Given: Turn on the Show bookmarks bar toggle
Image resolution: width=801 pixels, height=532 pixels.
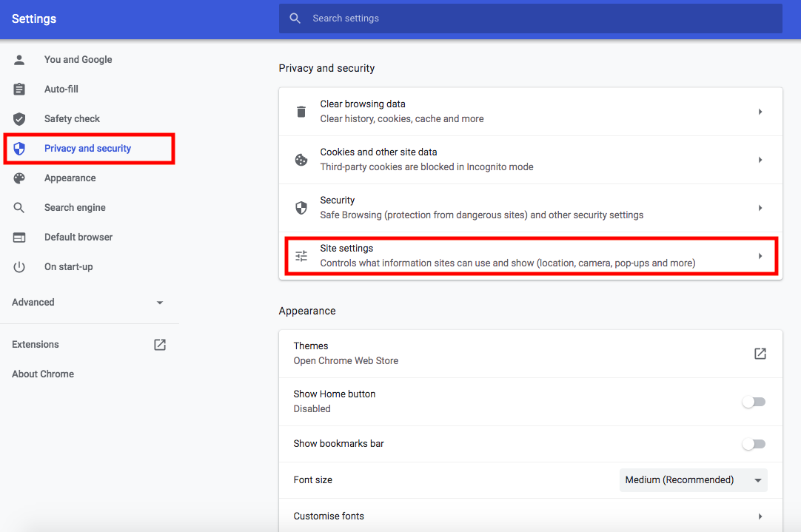Looking at the screenshot, I should [x=754, y=444].
